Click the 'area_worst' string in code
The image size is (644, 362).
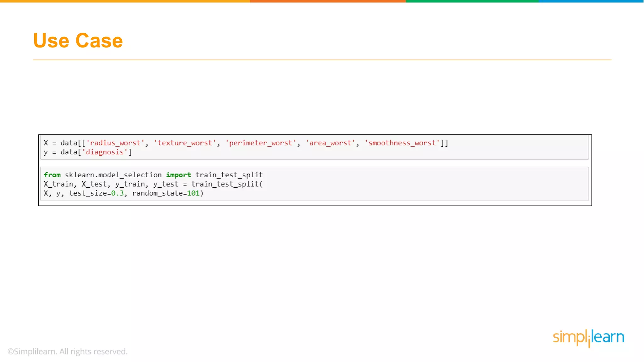[330, 143]
